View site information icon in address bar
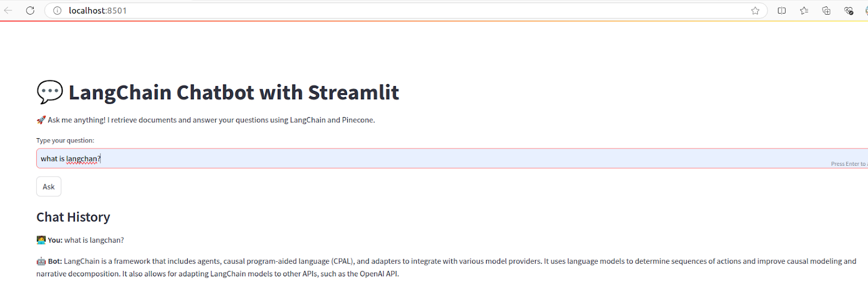 tap(57, 10)
